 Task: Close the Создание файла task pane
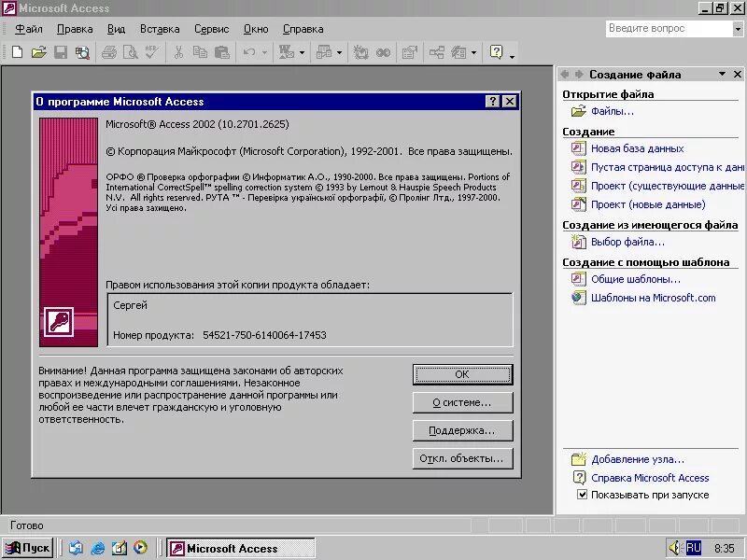pyautogui.click(x=738, y=74)
